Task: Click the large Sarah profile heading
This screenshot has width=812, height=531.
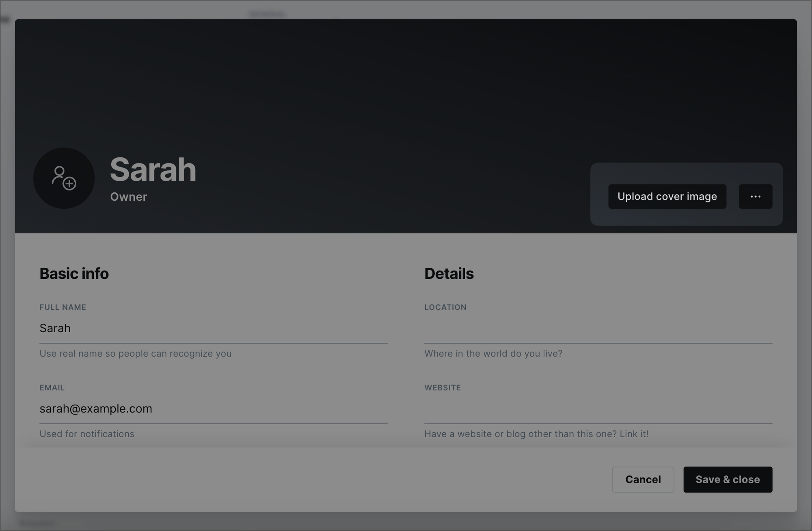Action: (x=153, y=170)
